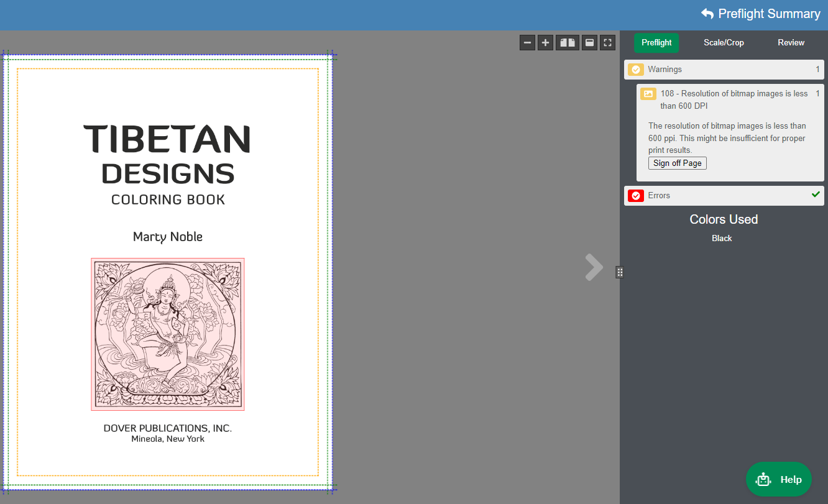The height and width of the screenshot is (504, 828).
Task: Click the Preflight Summary title link
Action: [769, 14]
